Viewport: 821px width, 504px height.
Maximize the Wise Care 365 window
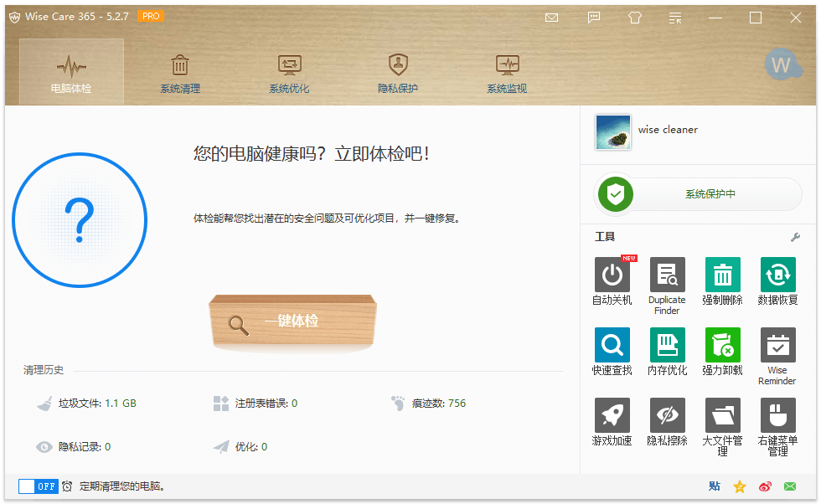(756, 18)
